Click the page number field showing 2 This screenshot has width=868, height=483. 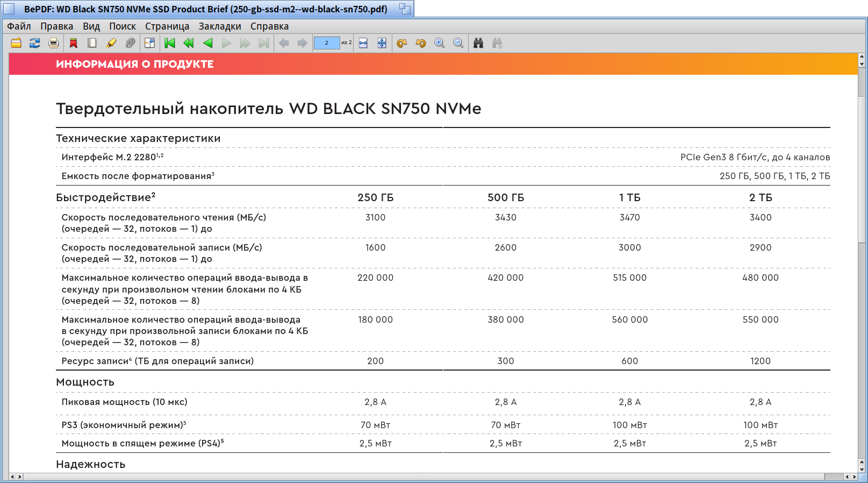pos(327,43)
